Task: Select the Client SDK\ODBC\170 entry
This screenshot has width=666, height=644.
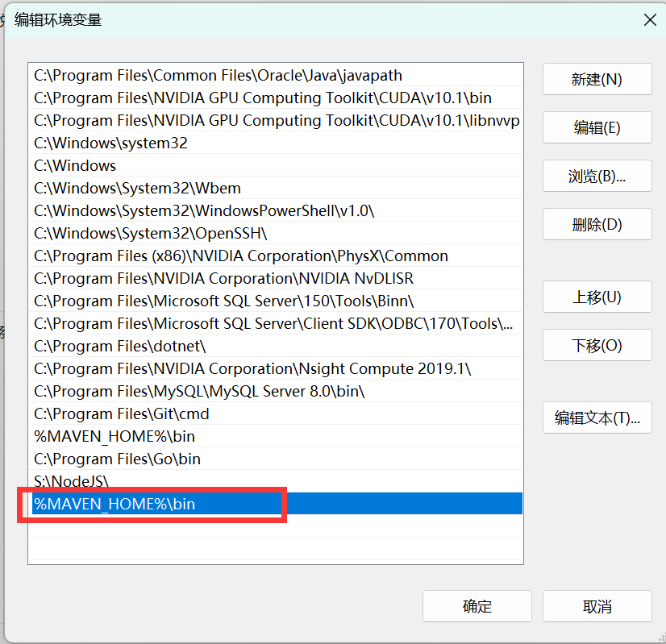Action: click(x=276, y=323)
